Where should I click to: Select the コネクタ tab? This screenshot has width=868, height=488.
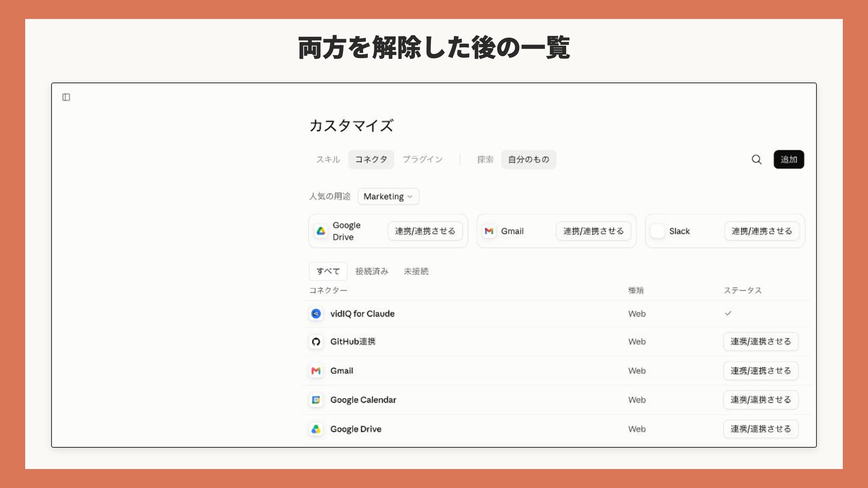[x=371, y=160]
